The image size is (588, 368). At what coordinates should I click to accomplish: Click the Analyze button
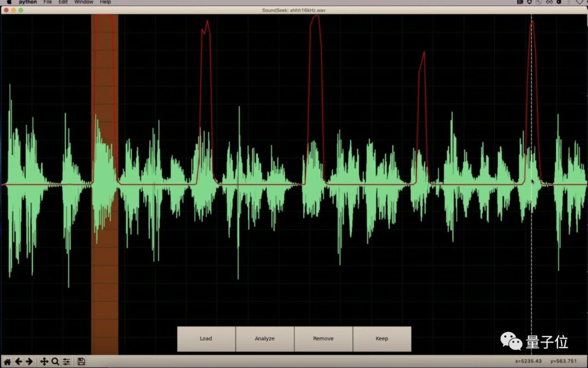pos(265,339)
